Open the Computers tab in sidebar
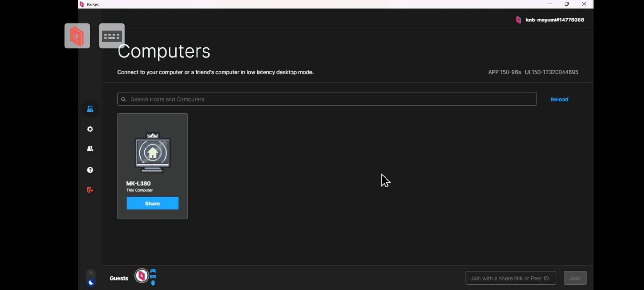The height and width of the screenshot is (290, 644). pos(90,109)
